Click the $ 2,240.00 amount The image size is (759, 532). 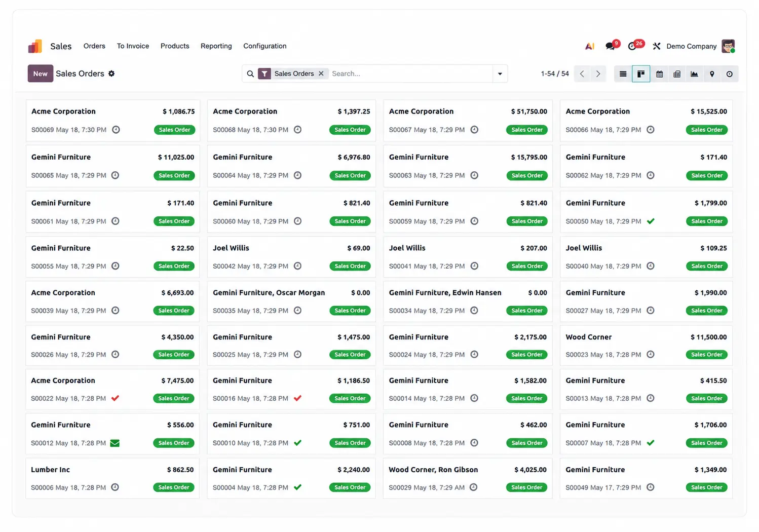(354, 470)
